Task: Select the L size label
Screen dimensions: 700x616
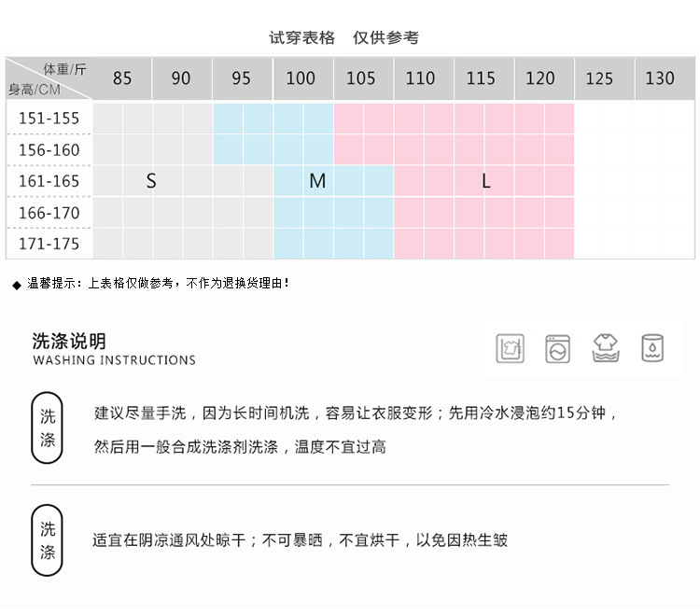Action: (486, 181)
